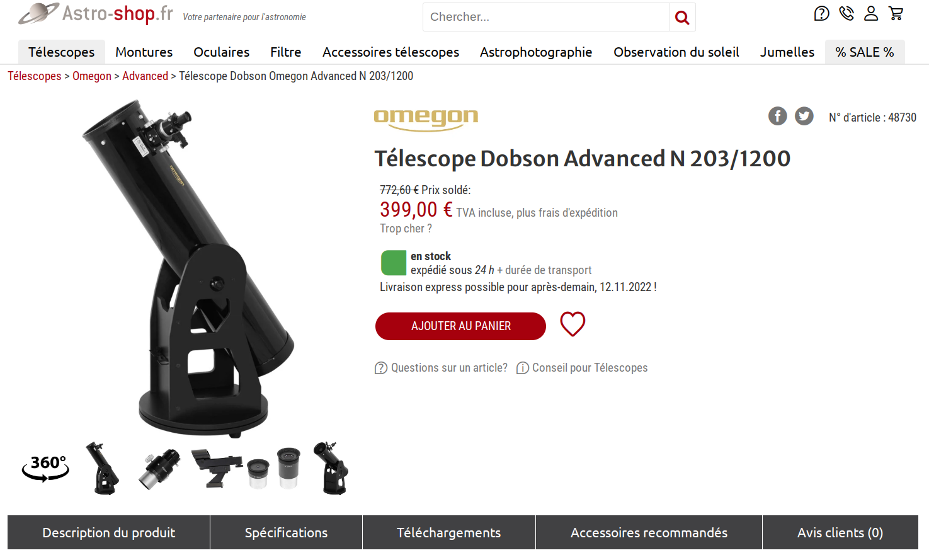Viewport: 929px width, 560px height.
Task: Open the 360° view icon
Action: (x=45, y=468)
